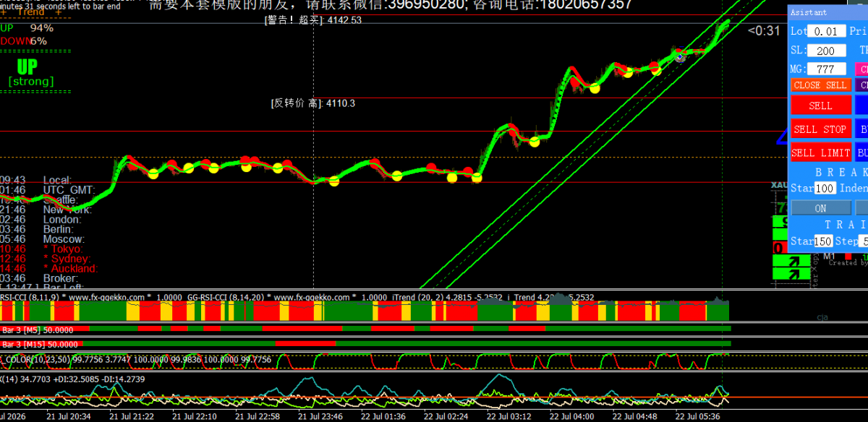This screenshot has height=422, width=868.
Task: Click the 21 Jul 23:46 time axis label
Action: point(321,416)
